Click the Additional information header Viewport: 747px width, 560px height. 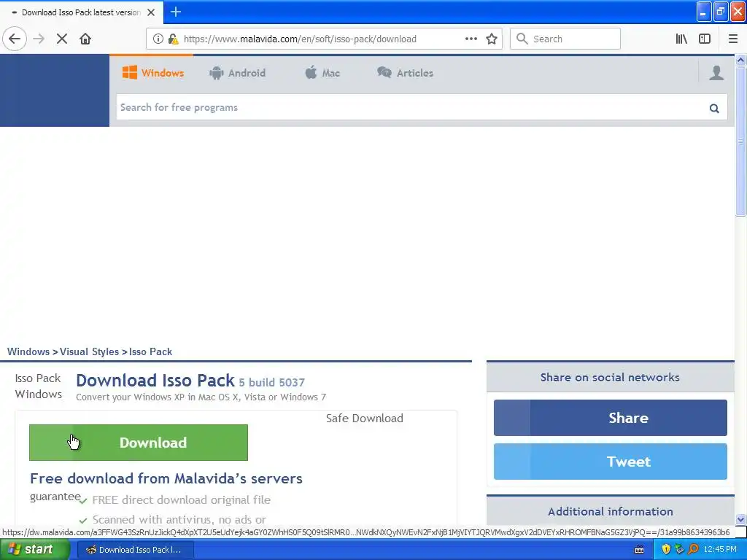point(611,511)
